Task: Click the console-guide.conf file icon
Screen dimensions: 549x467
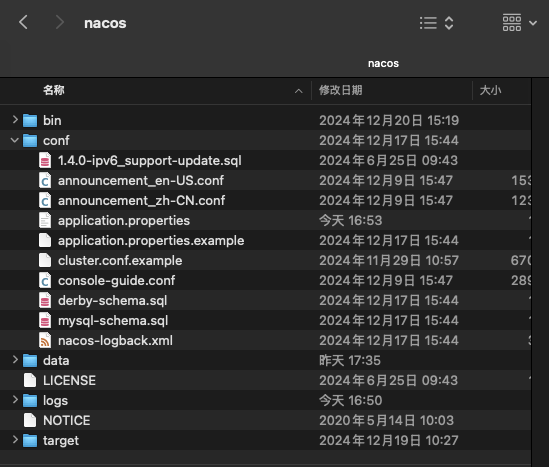Action: point(45,280)
